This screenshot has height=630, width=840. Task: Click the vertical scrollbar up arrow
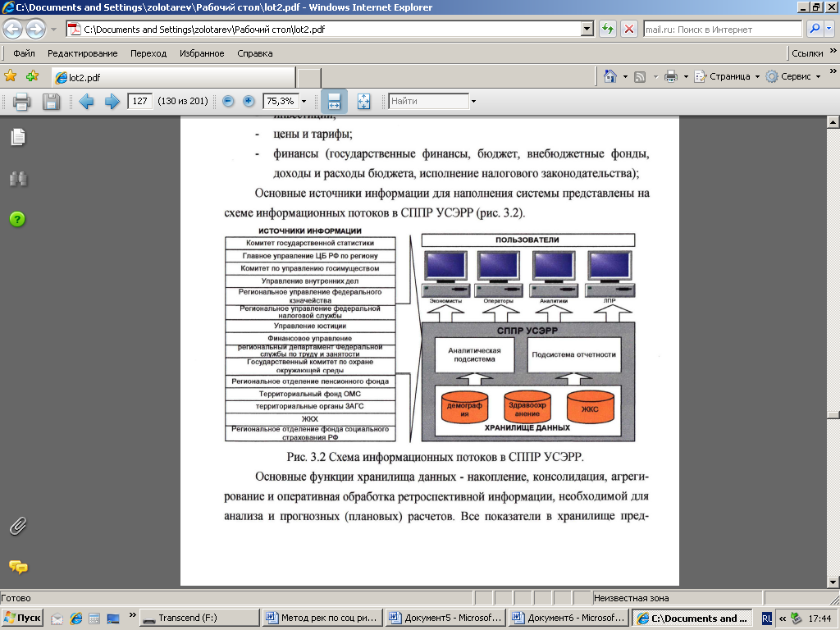coord(833,121)
